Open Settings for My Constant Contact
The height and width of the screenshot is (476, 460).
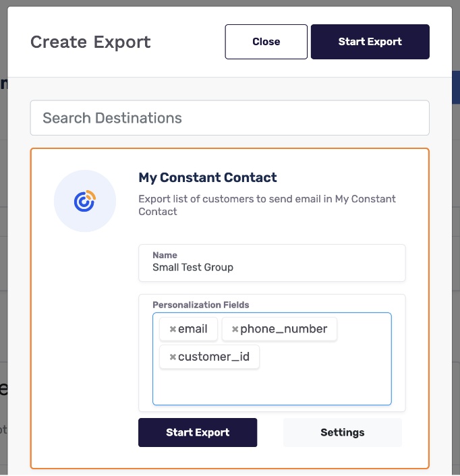click(343, 432)
